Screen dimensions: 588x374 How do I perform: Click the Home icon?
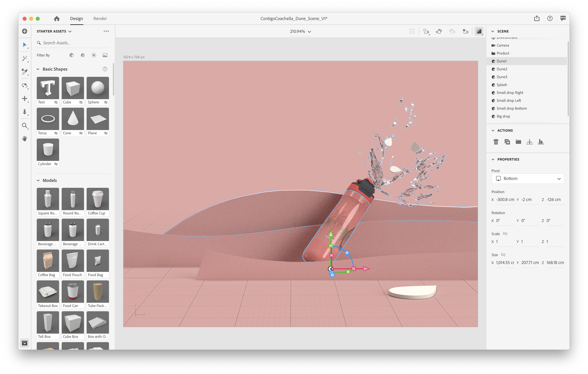(57, 19)
